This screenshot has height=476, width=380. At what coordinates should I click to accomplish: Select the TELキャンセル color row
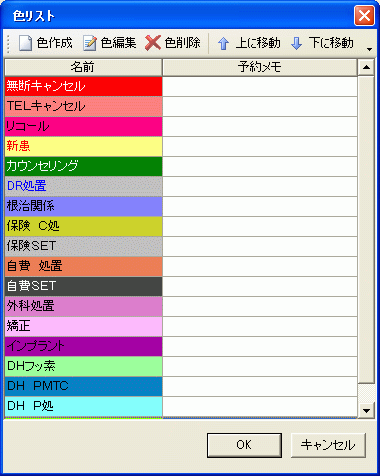[84, 106]
